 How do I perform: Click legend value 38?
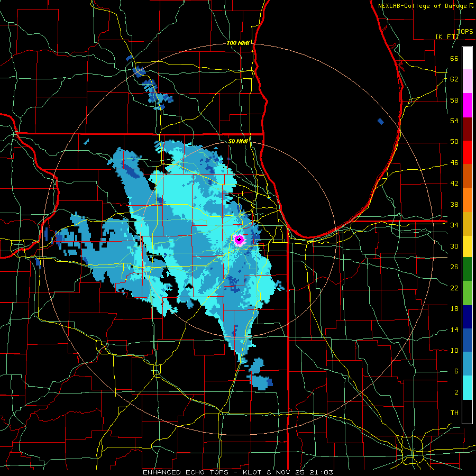454,204
